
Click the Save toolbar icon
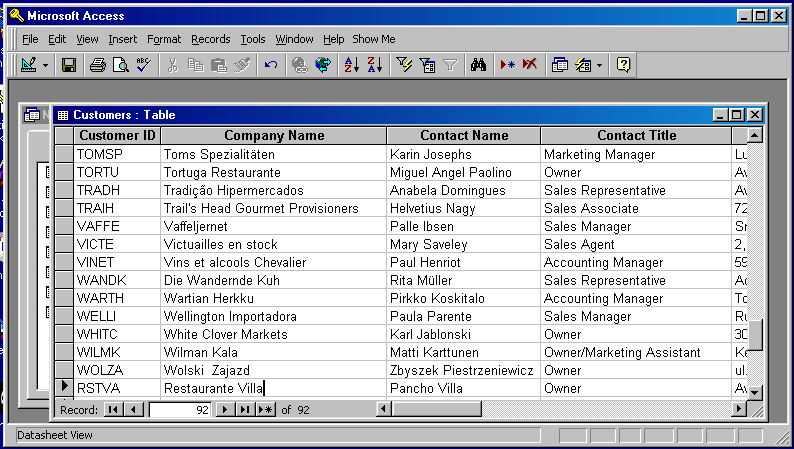[69, 65]
